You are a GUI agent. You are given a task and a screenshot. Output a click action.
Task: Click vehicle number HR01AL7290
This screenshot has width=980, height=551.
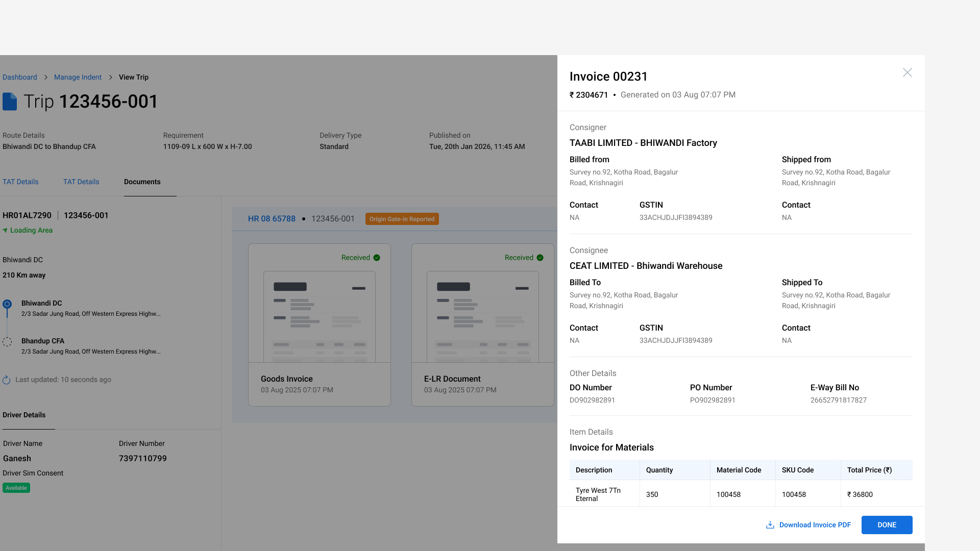pyautogui.click(x=27, y=216)
